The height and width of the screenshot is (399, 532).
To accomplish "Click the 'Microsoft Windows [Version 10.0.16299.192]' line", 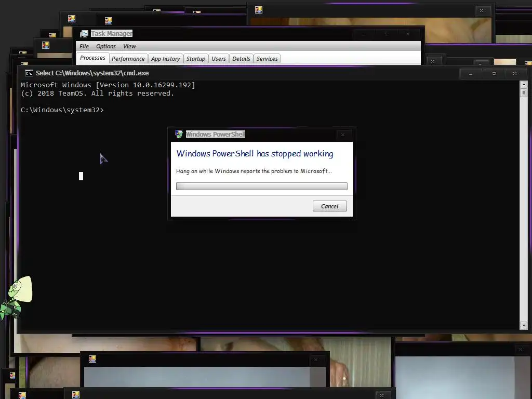I will click(x=108, y=85).
